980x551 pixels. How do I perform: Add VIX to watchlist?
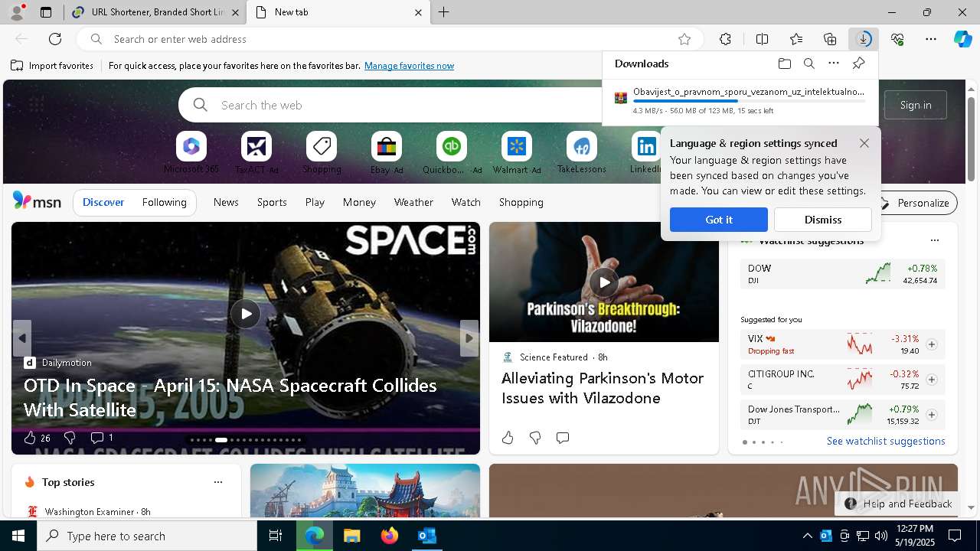pos(932,344)
